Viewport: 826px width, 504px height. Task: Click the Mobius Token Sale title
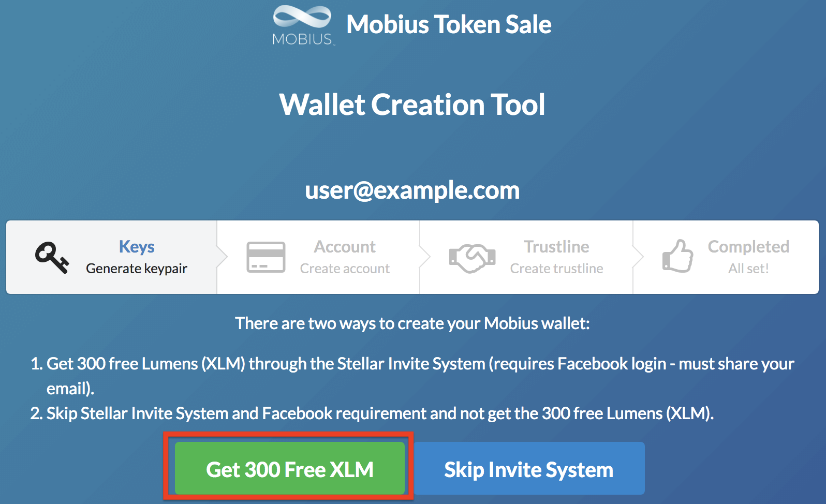(449, 24)
